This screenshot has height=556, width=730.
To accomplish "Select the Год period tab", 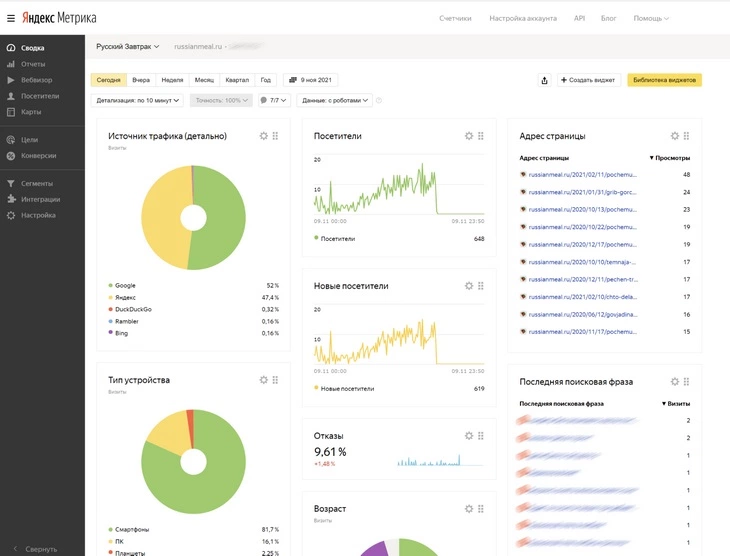I will (265, 80).
